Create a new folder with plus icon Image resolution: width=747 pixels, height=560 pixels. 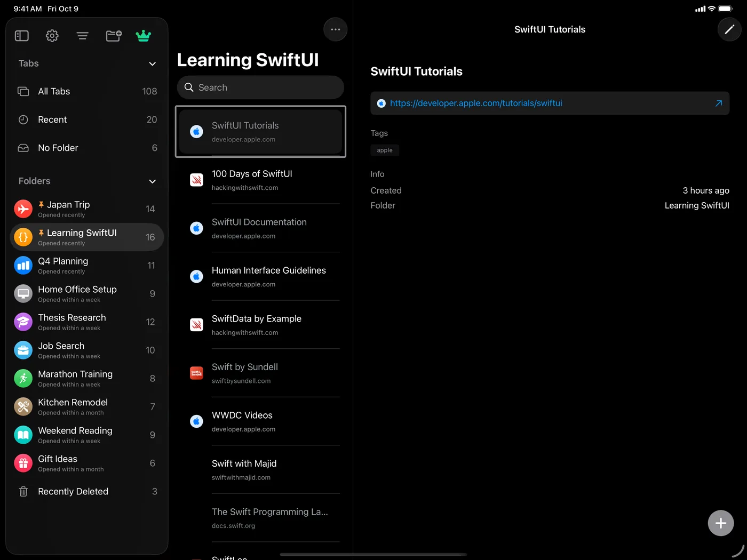tap(114, 36)
